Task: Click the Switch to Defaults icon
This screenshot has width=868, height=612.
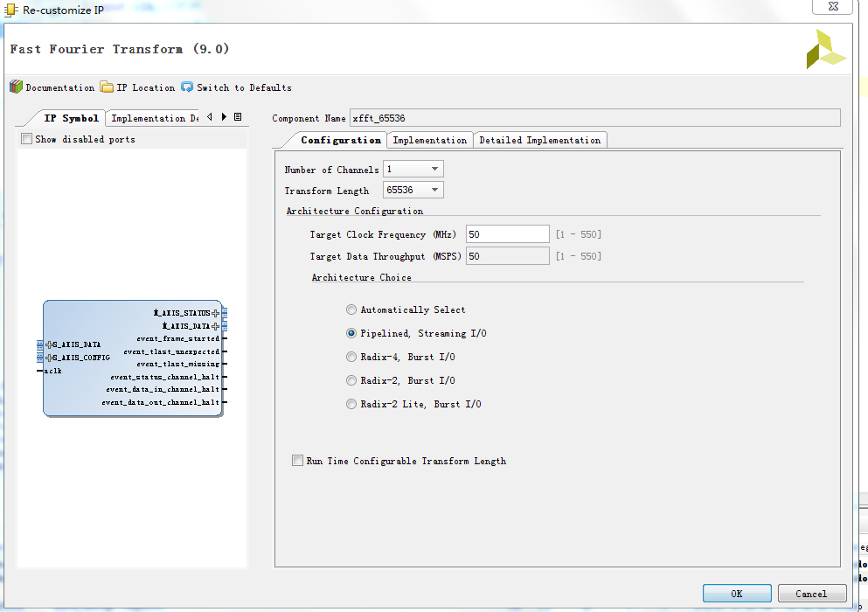Action: (187, 87)
